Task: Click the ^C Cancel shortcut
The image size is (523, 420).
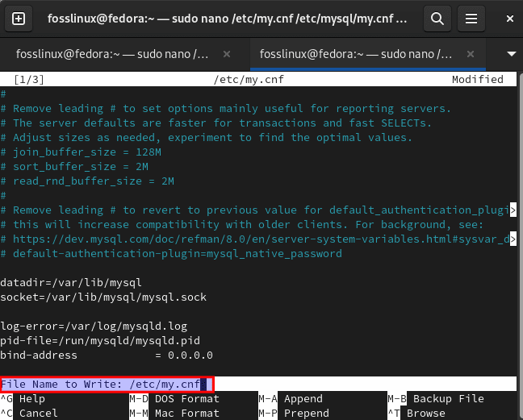Action: tap(29, 413)
